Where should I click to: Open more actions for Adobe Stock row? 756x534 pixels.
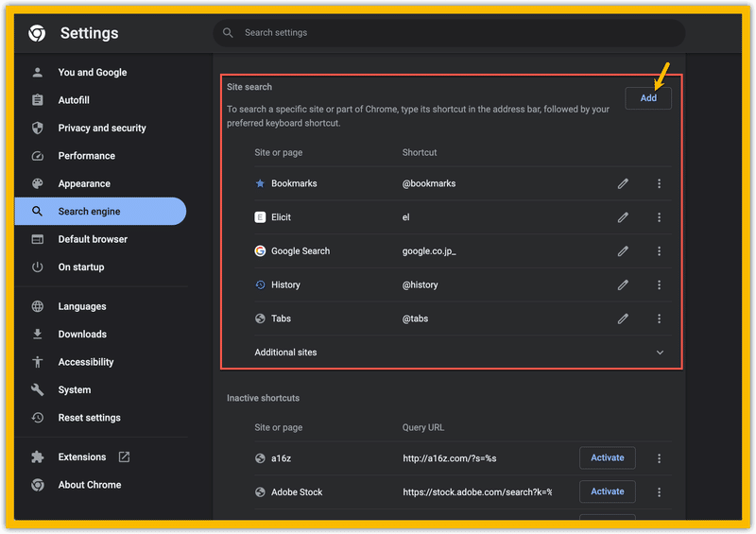coord(659,492)
